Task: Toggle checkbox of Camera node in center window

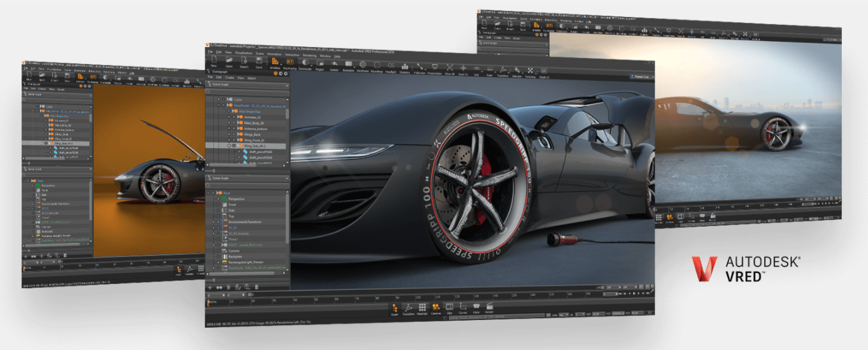Action: coord(218,251)
